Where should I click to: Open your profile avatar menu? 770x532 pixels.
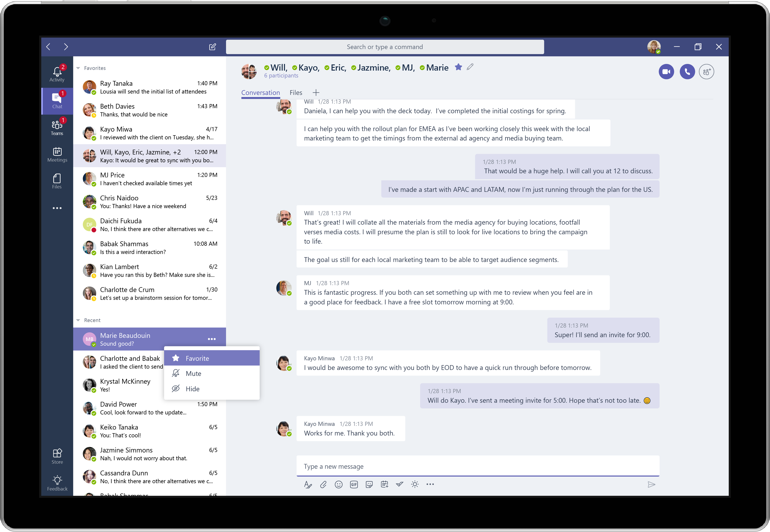click(x=654, y=47)
